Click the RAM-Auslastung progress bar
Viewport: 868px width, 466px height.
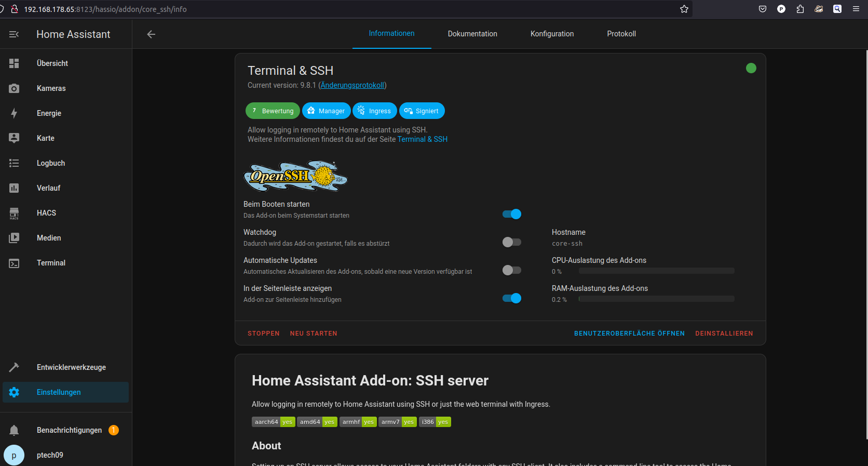tap(656, 299)
